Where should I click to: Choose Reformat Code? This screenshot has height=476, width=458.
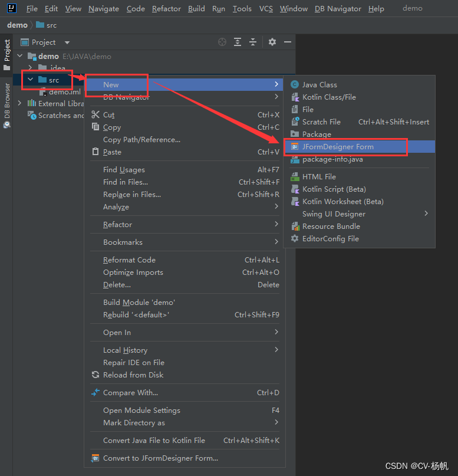(184, 260)
